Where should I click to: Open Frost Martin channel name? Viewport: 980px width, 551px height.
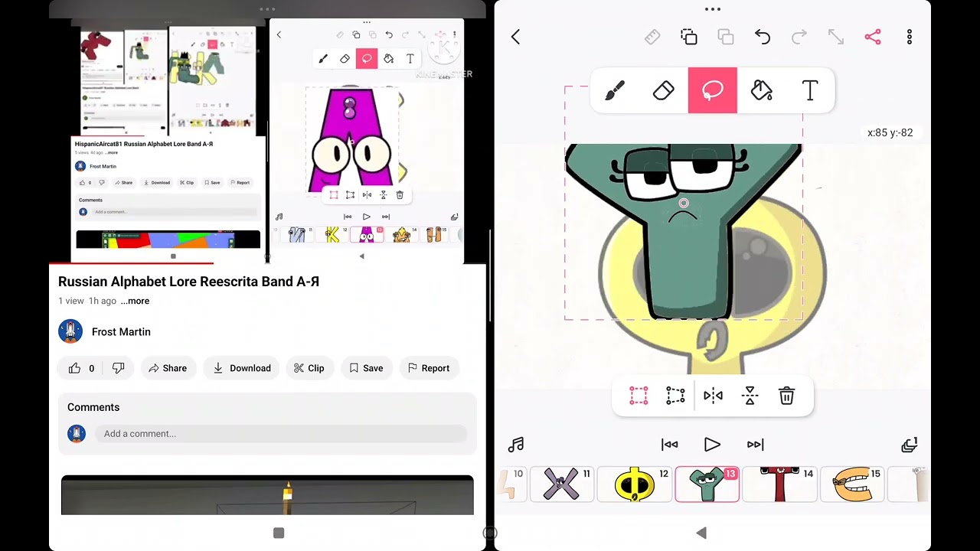[121, 331]
